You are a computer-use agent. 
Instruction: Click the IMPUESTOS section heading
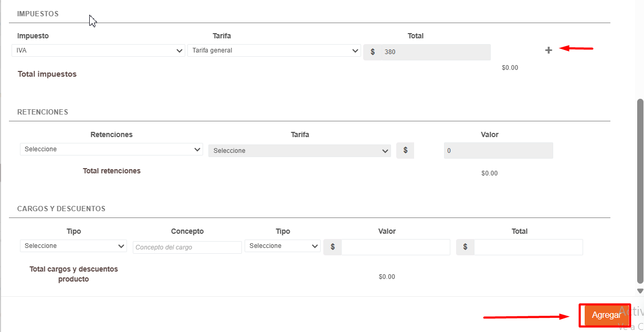[38, 14]
